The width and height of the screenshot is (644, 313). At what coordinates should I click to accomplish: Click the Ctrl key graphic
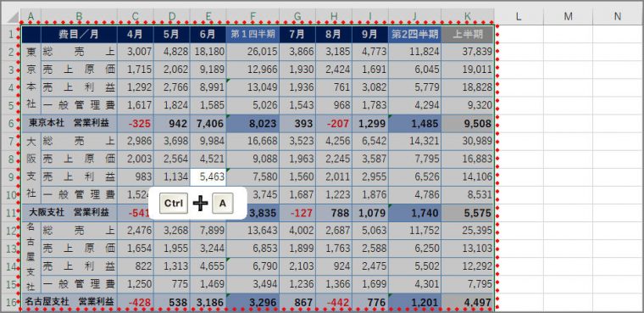[174, 204]
